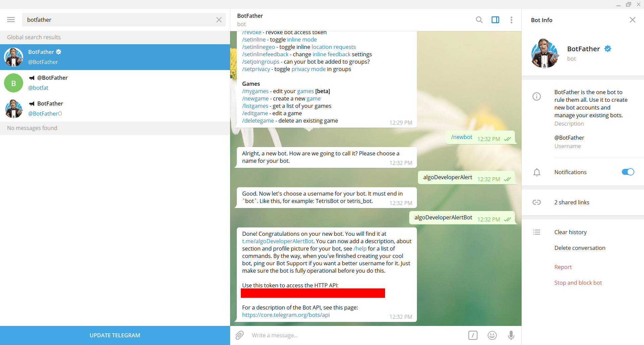Viewport: 644px width, 345px height.
Task: Click the /editgame command link
Action: [x=255, y=113]
